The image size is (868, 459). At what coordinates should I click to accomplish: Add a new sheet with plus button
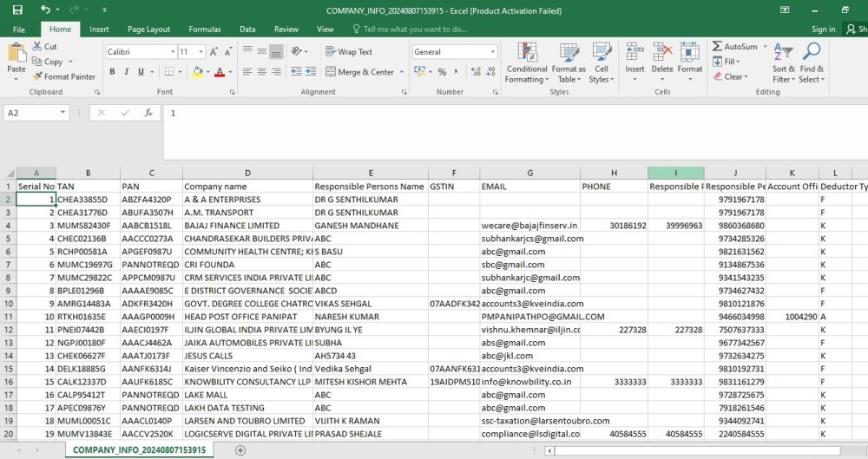[x=240, y=450]
